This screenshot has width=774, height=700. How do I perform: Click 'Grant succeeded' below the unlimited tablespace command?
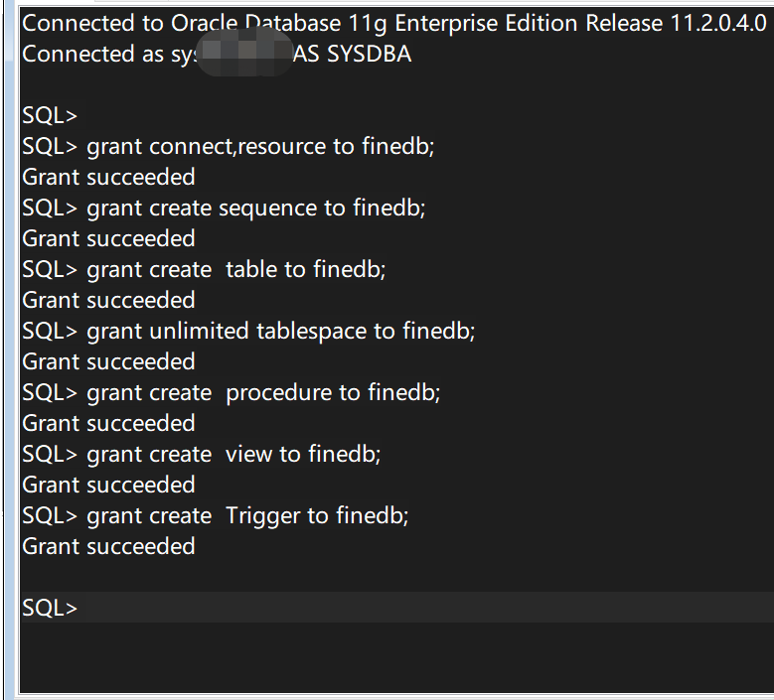[108, 361]
